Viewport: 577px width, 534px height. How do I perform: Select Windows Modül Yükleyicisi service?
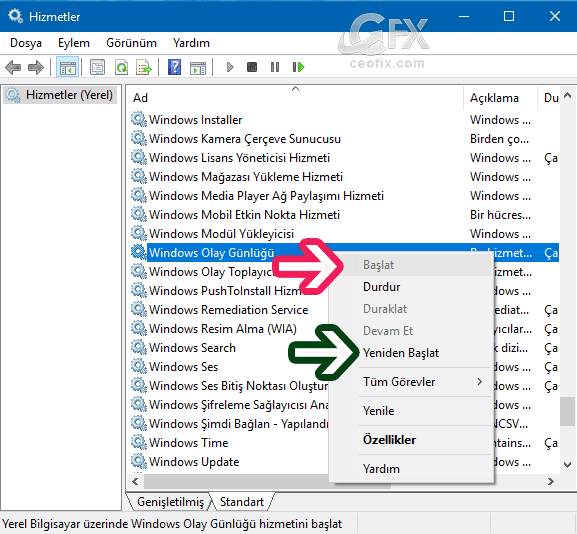[x=221, y=234]
